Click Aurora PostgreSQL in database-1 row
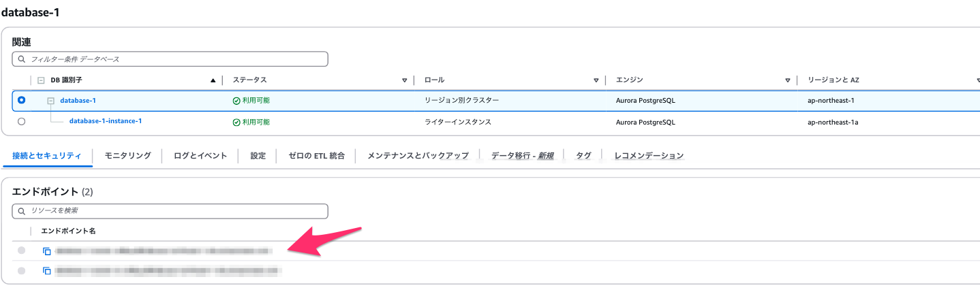Viewport: 980px width, 292px height. point(645,101)
